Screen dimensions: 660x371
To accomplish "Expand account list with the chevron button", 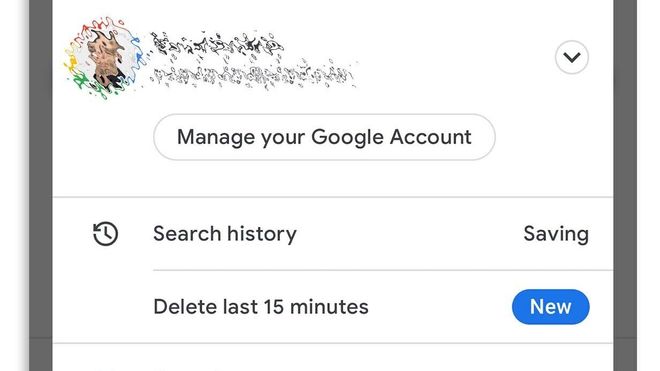I will click(572, 57).
